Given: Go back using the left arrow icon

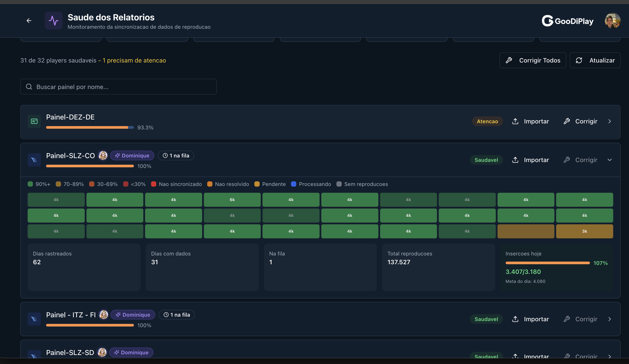Looking at the screenshot, I should point(29,21).
